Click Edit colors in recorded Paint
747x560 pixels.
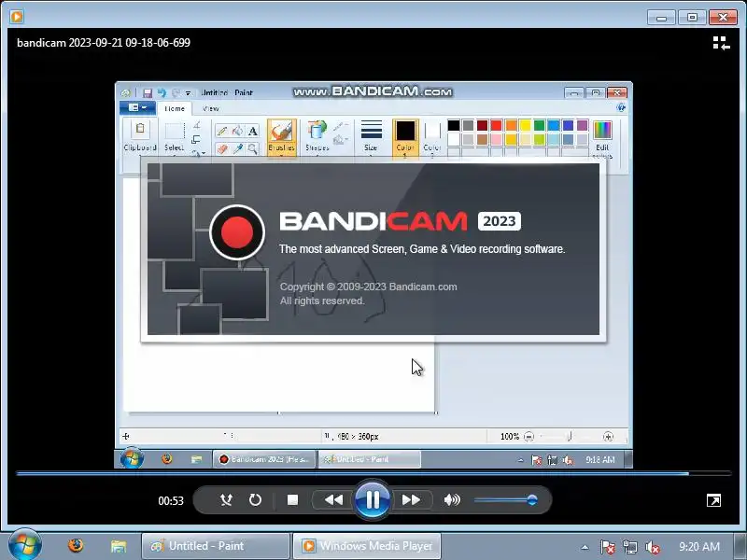click(602, 138)
